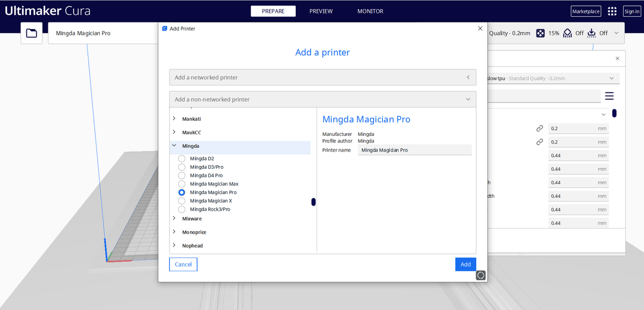The width and height of the screenshot is (644, 310).
Task: Click the nine-dot grid icon beside Marketplace
Action: click(611, 11)
